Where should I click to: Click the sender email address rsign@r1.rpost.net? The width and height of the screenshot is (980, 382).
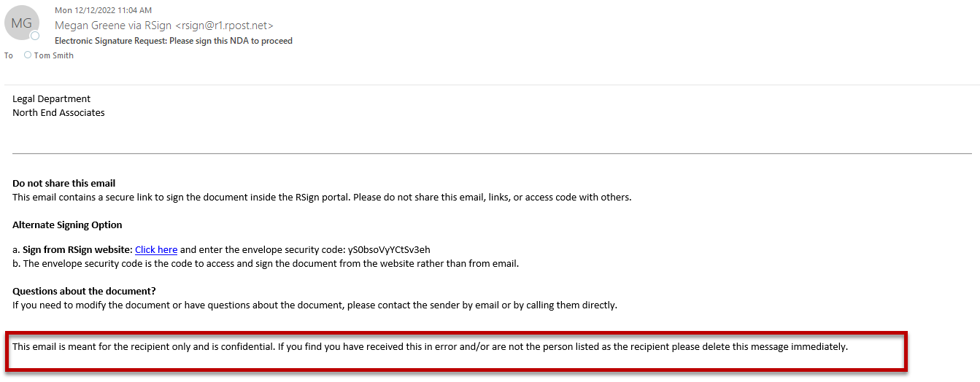pos(225,26)
